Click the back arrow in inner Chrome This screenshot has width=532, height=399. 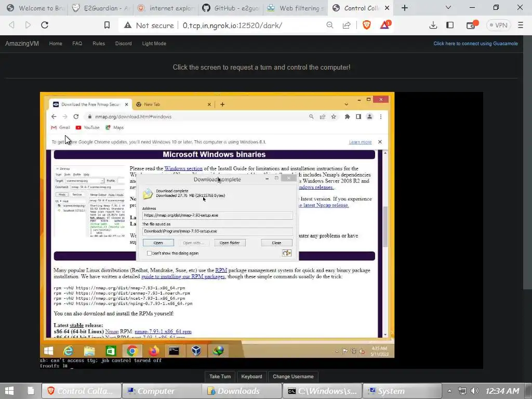54,117
